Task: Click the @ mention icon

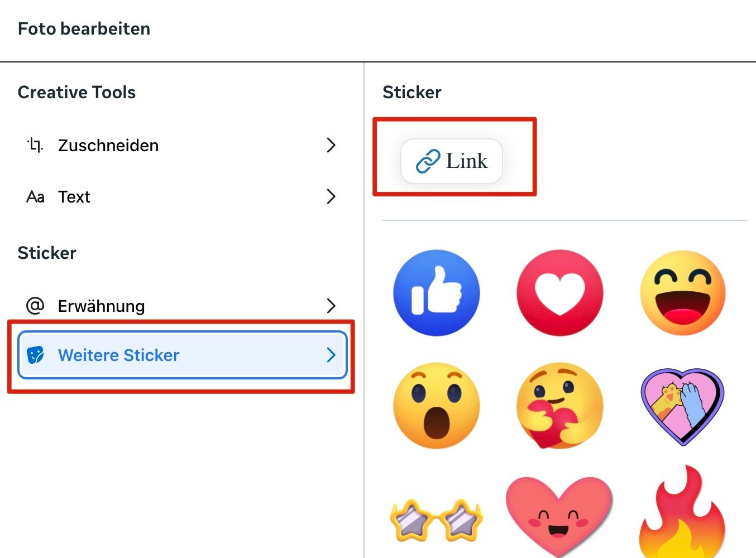Action: [x=35, y=306]
